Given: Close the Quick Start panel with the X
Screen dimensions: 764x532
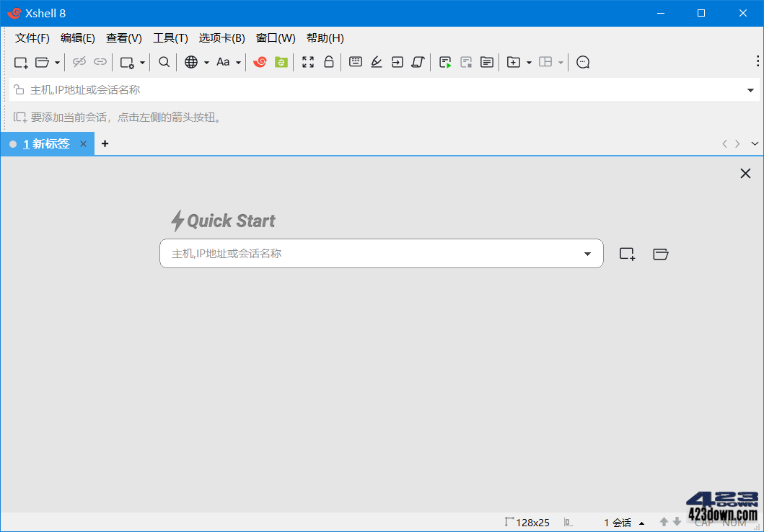Looking at the screenshot, I should pyautogui.click(x=745, y=173).
